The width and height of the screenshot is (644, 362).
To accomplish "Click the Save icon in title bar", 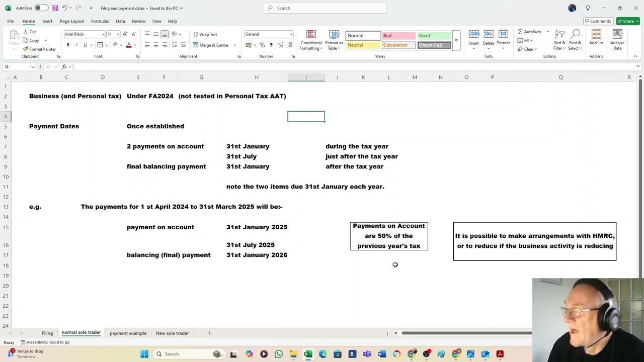I will [x=55, y=8].
